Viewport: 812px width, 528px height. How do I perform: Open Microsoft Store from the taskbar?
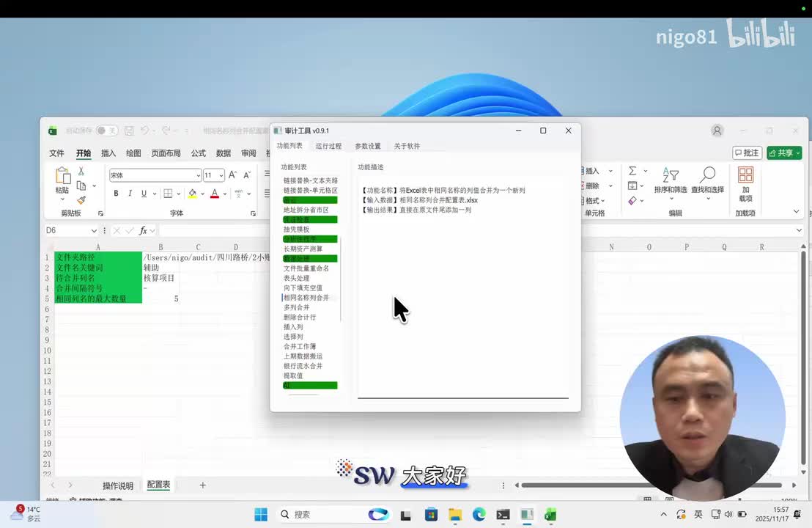pos(431,515)
